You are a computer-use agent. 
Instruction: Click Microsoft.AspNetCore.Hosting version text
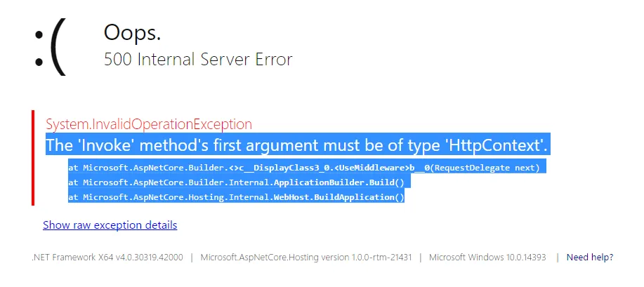coord(306,258)
